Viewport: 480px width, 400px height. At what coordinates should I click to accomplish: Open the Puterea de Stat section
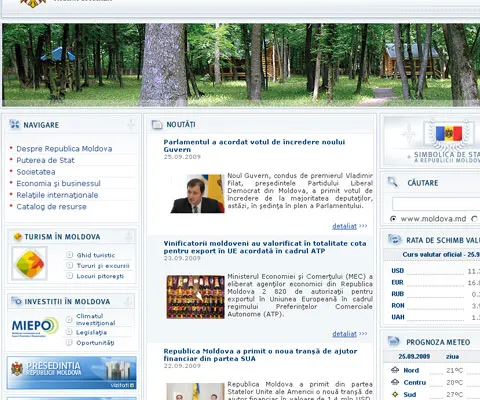click(x=46, y=160)
